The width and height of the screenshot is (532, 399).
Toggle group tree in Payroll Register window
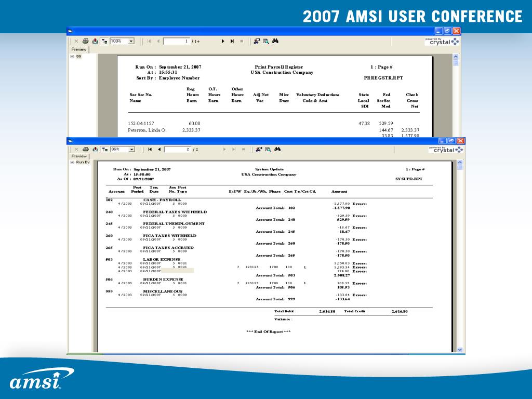(104, 41)
